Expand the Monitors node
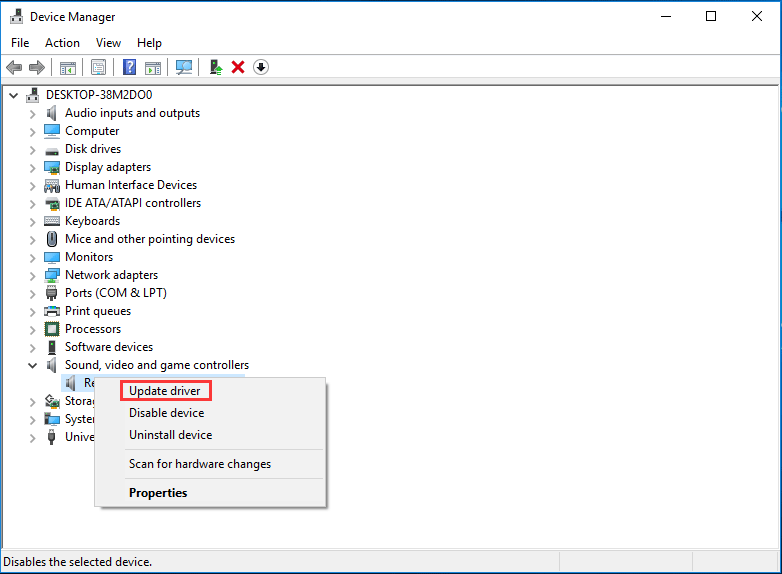This screenshot has height=574, width=782. pos(32,258)
